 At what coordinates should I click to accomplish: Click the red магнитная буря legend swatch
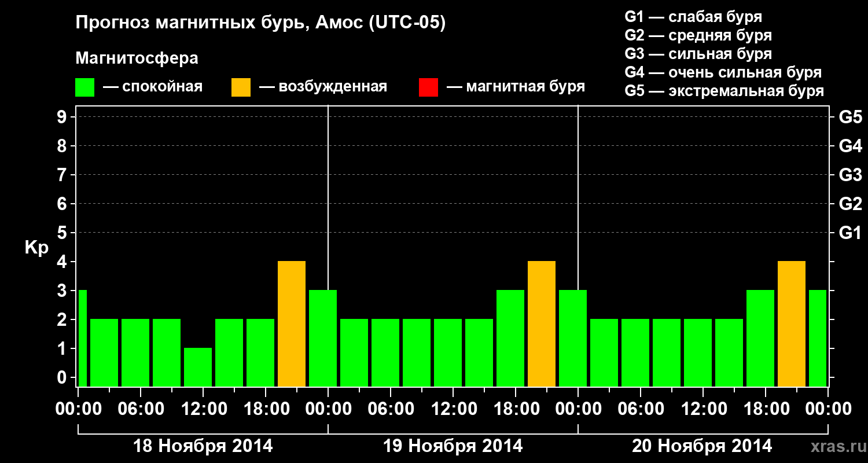point(428,87)
